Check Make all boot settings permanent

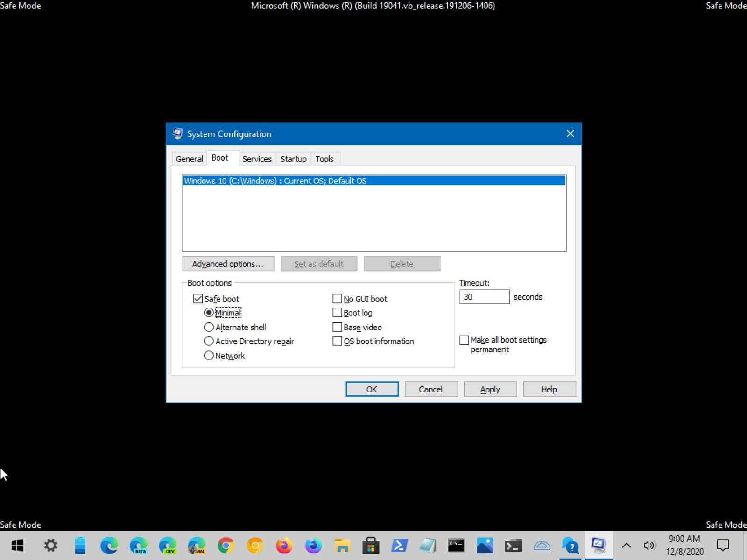pos(464,340)
